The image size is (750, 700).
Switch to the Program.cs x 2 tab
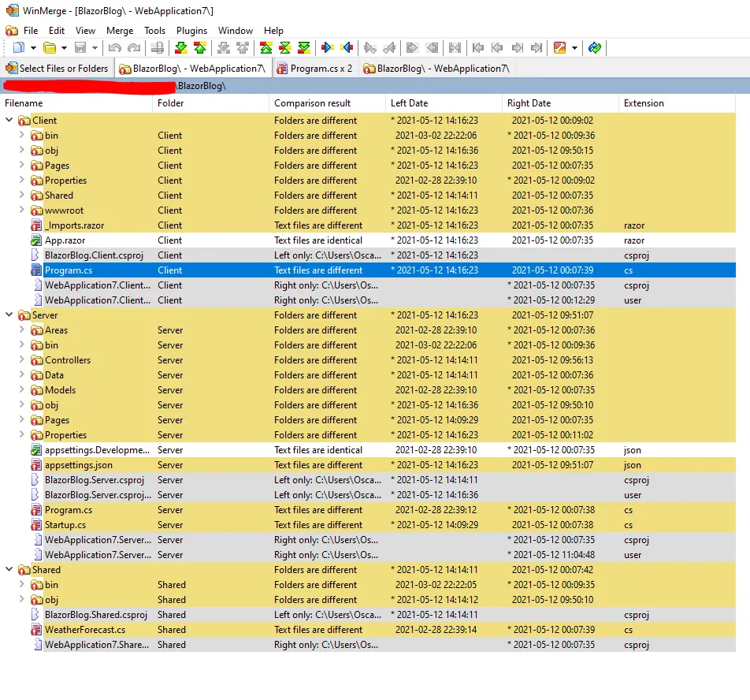[315, 69]
